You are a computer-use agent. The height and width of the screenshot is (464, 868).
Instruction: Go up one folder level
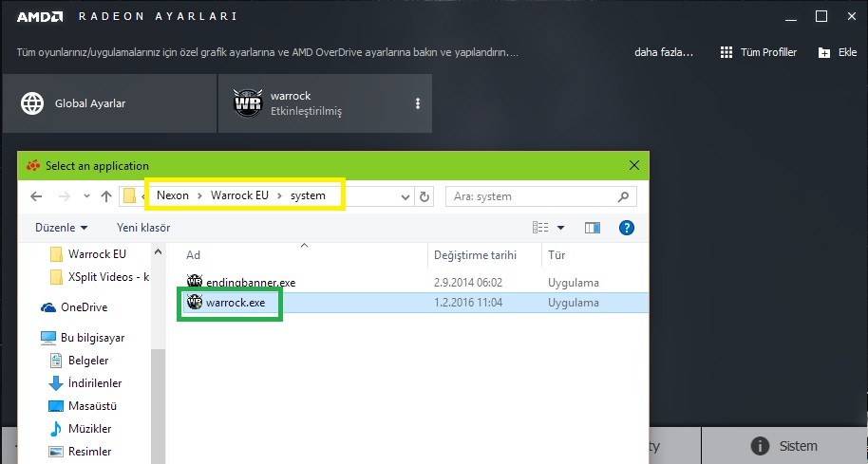click(106, 196)
